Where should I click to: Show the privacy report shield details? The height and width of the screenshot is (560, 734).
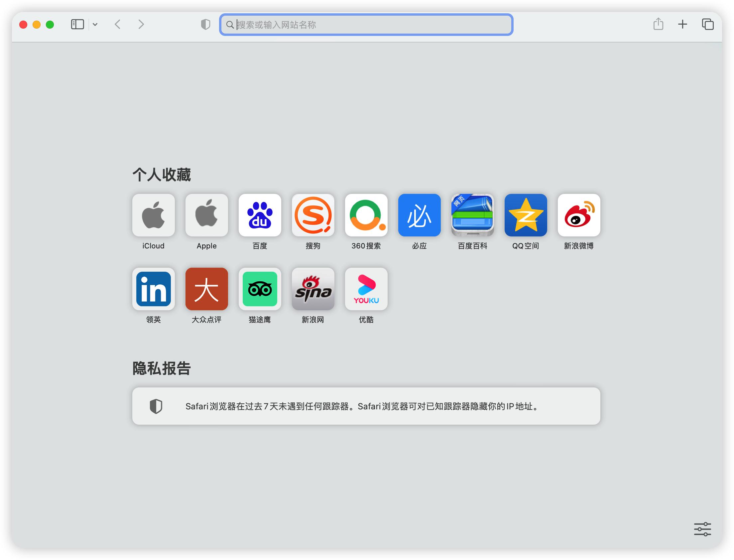(205, 24)
